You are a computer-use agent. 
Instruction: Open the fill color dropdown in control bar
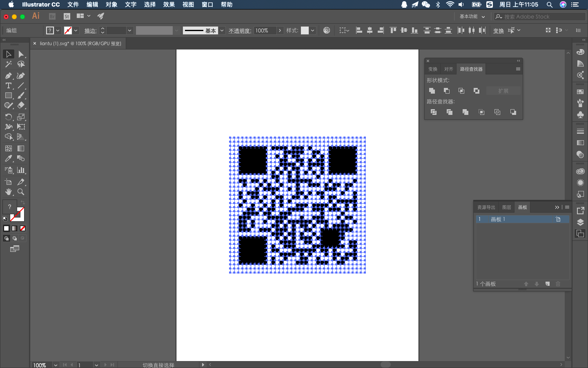[x=58, y=30]
